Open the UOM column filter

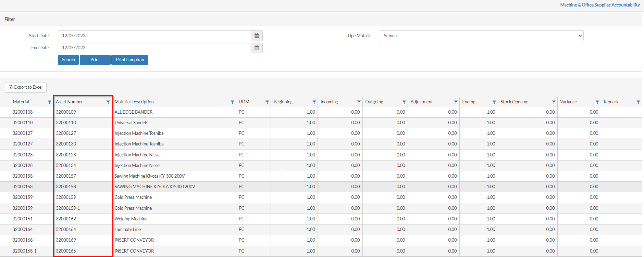click(267, 102)
